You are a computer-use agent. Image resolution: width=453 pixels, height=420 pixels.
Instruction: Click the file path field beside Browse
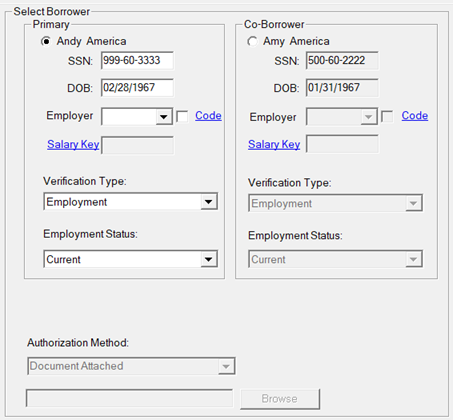tap(129, 398)
